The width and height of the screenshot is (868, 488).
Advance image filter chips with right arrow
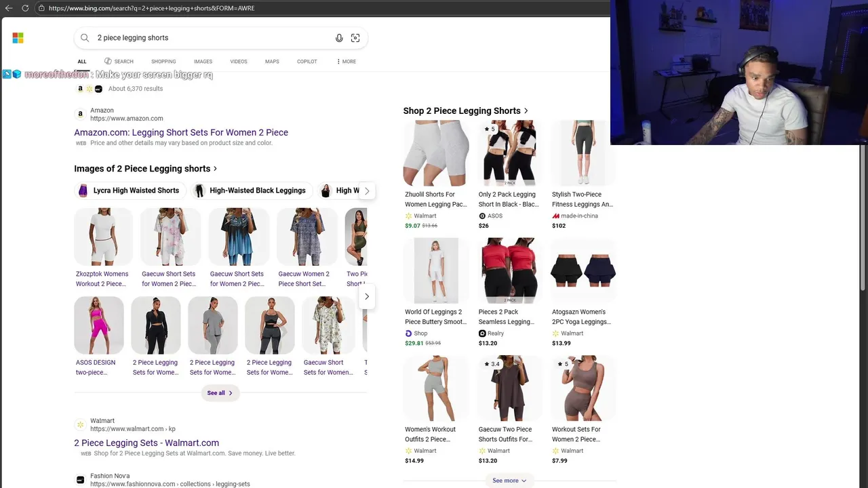click(367, 191)
